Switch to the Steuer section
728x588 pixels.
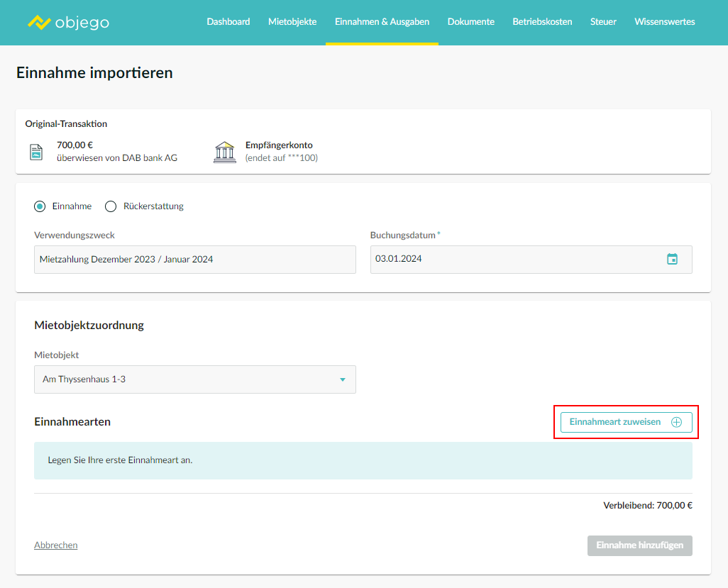603,22
